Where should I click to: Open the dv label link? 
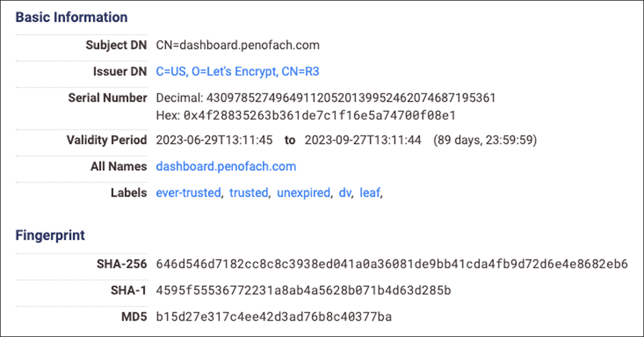pyautogui.click(x=344, y=192)
